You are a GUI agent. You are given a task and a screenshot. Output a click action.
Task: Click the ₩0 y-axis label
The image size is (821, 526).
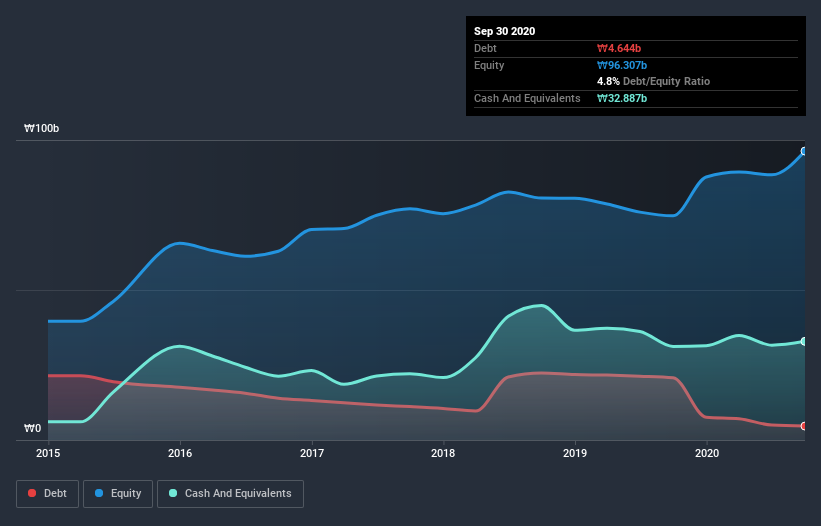pyautogui.click(x=32, y=428)
